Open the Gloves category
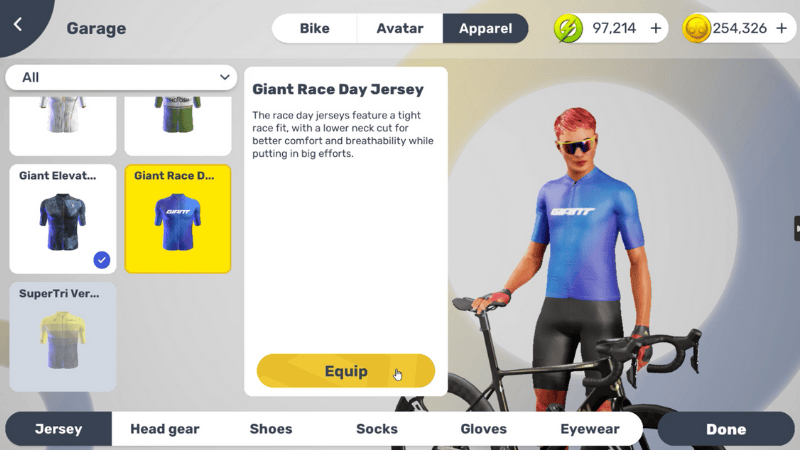 pyautogui.click(x=484, y=429)
